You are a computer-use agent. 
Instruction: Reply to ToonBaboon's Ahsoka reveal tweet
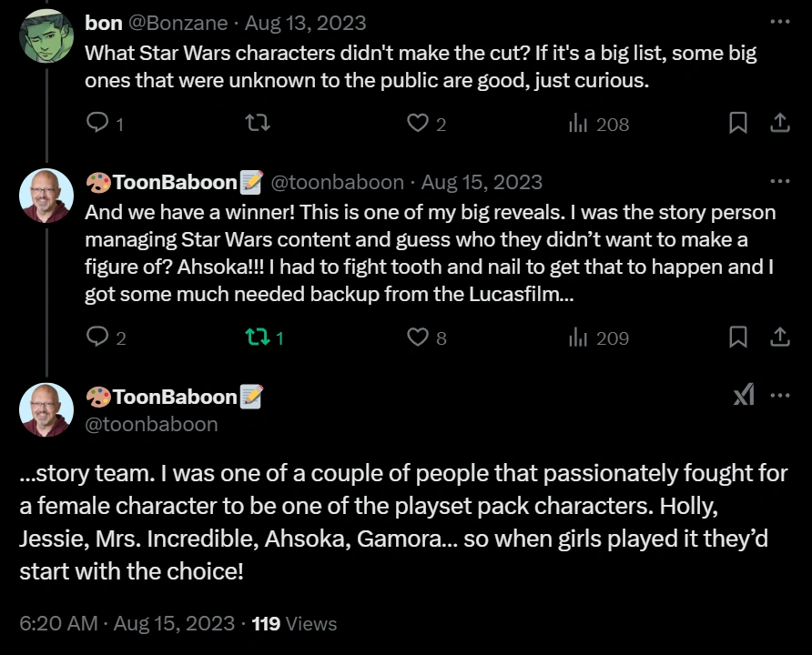click(x=97, y=338)
